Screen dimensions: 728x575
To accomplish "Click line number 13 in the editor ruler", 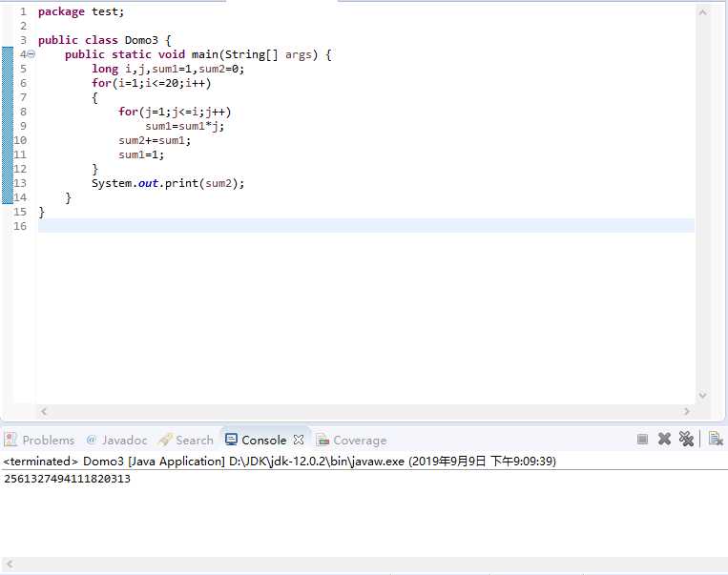I will point(20,183).
